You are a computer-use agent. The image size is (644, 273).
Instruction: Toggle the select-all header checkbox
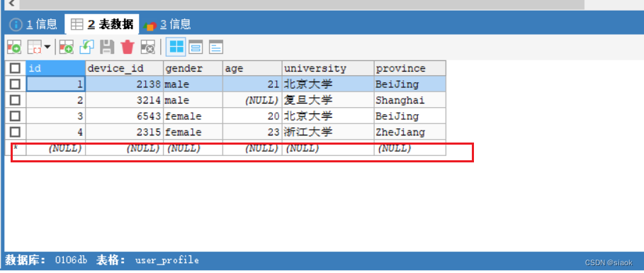(x=15, y=68)
